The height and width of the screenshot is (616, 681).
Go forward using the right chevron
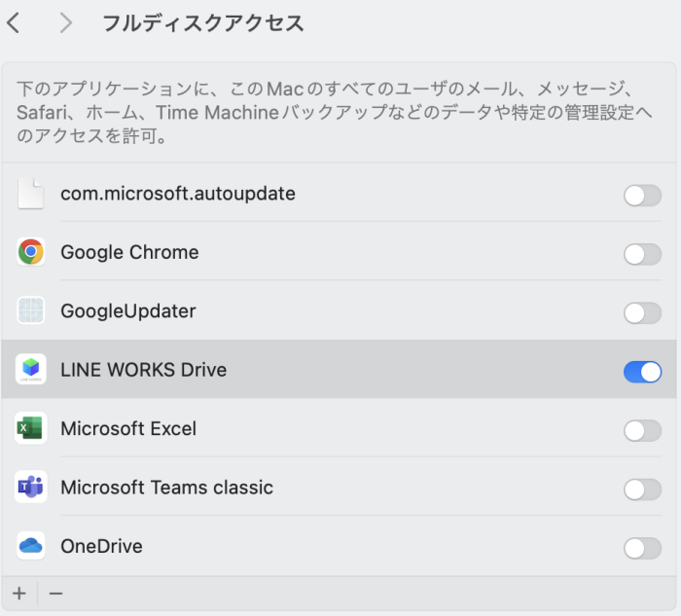[65, 22]
